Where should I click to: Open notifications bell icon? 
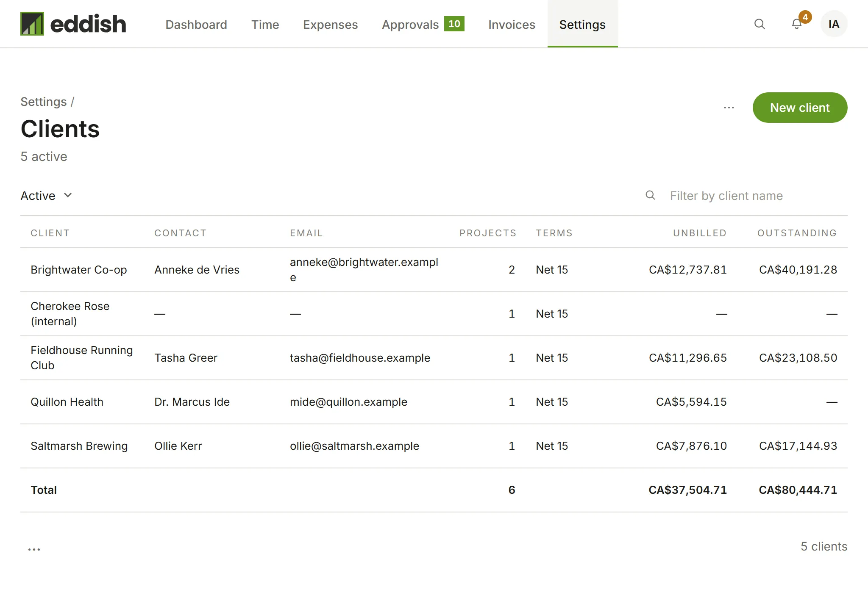pos(797,24)
